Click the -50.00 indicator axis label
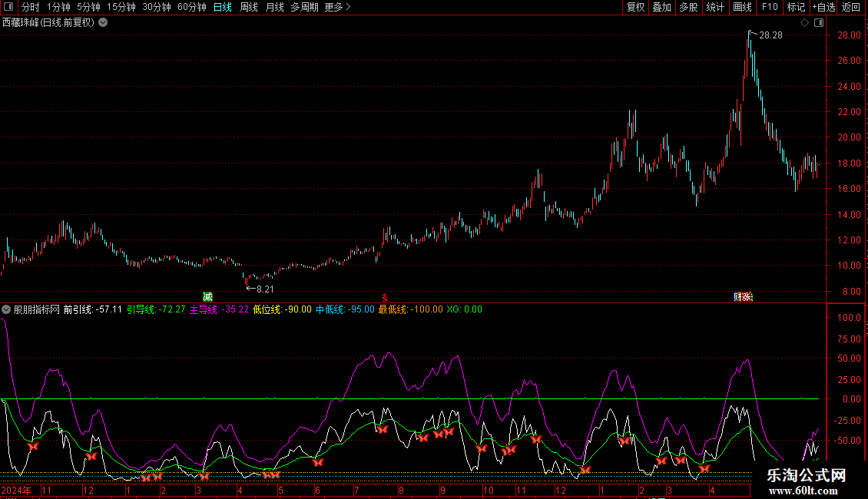This screenshot has height=499, width=868. point(848,441)
